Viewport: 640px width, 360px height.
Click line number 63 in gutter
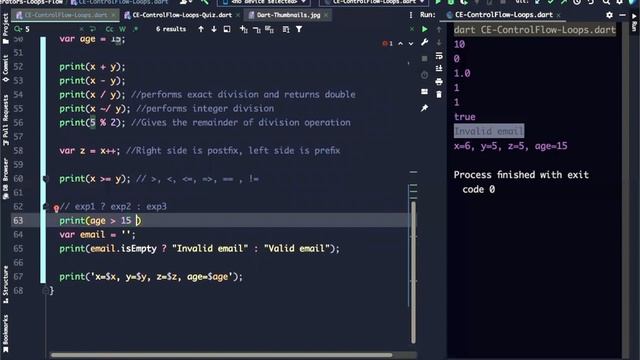point(18,220)
